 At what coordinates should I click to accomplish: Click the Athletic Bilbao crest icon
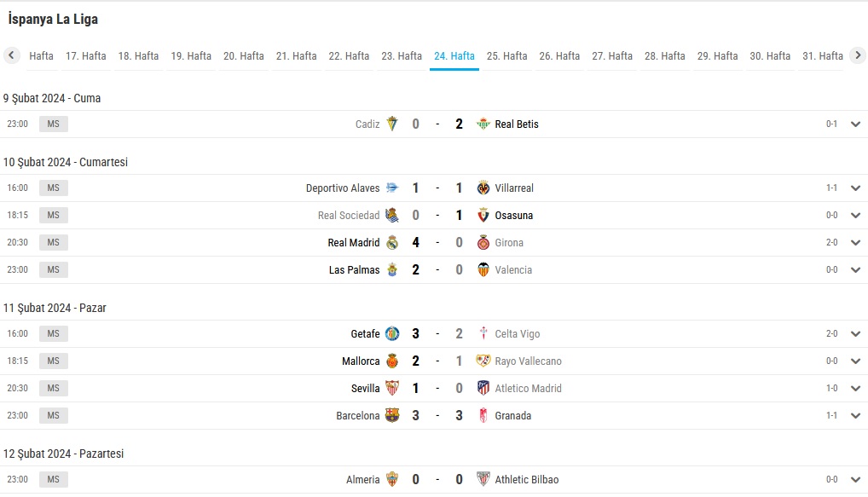pyautogui.click(x=483, y=479)
